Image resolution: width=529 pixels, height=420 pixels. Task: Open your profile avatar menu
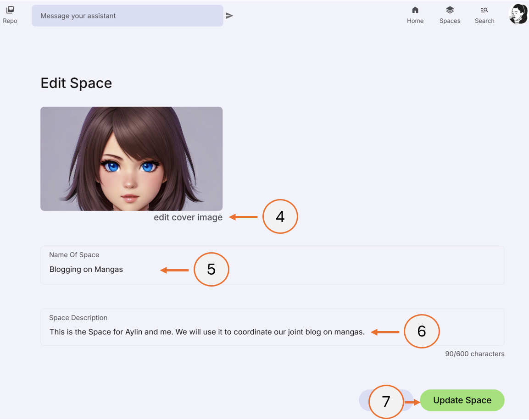[518, 14]
